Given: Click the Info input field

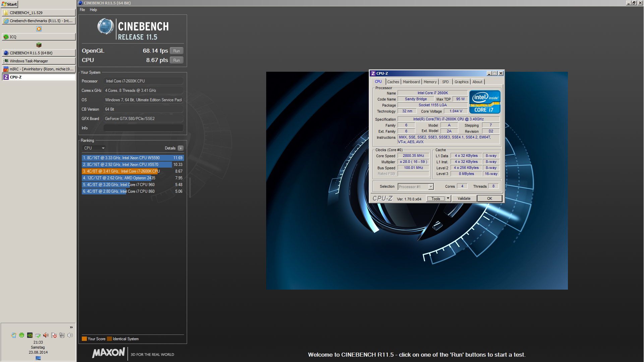Looking at the screenshot, I should [x=143, y=128].
